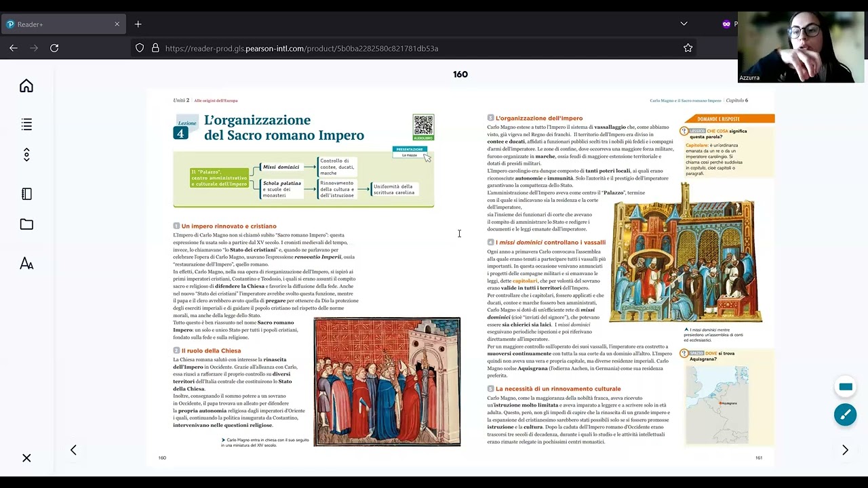Bookmark this page with the star icon

point(688,48)
